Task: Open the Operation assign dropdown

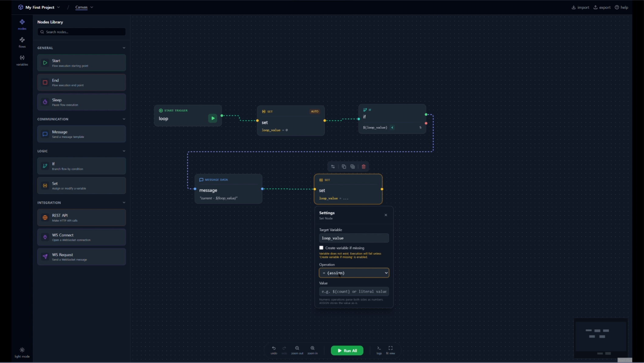Action: [354, 273]
